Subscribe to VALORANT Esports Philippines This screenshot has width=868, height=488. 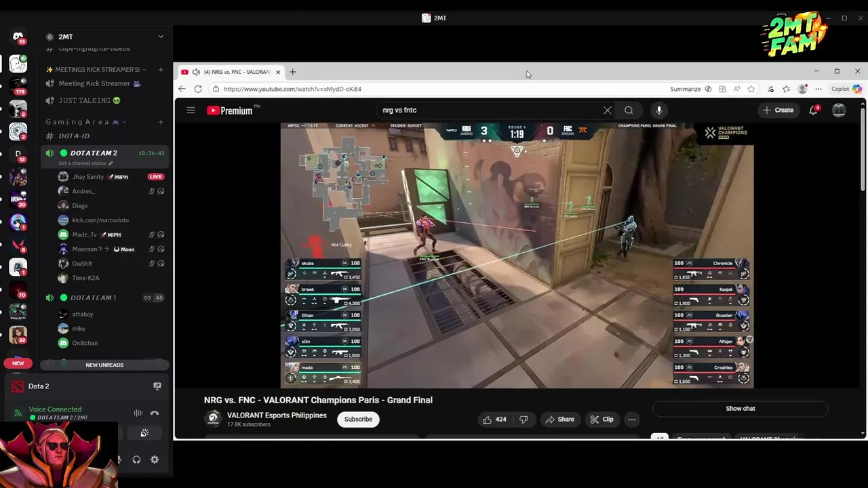[x=358, y=420]
